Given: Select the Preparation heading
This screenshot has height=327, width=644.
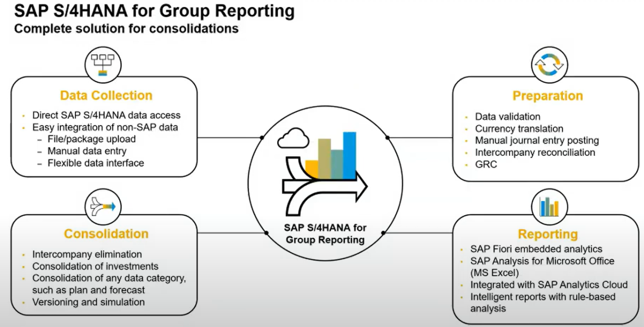Looking at the screenshot, I should 547,96.
